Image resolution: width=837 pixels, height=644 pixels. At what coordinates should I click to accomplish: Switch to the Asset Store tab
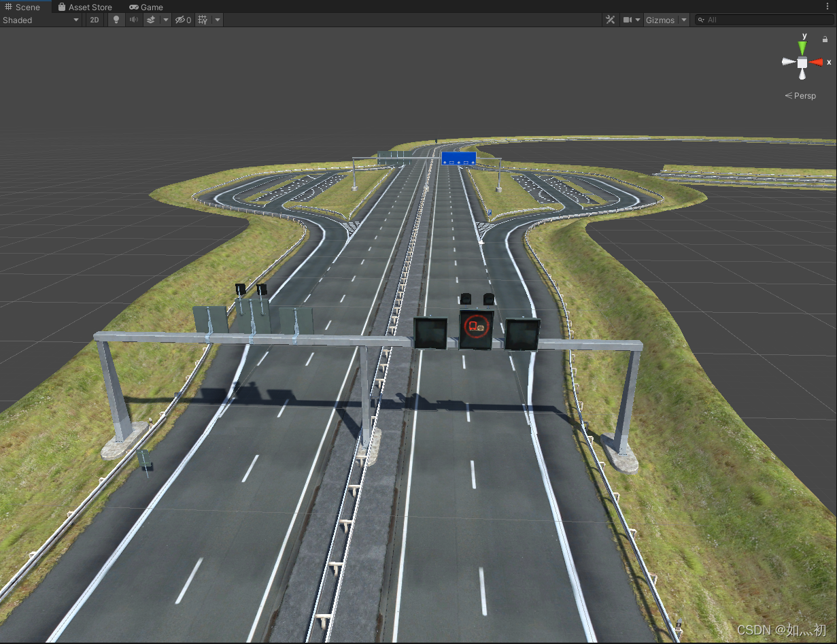(x=86, y=7)
